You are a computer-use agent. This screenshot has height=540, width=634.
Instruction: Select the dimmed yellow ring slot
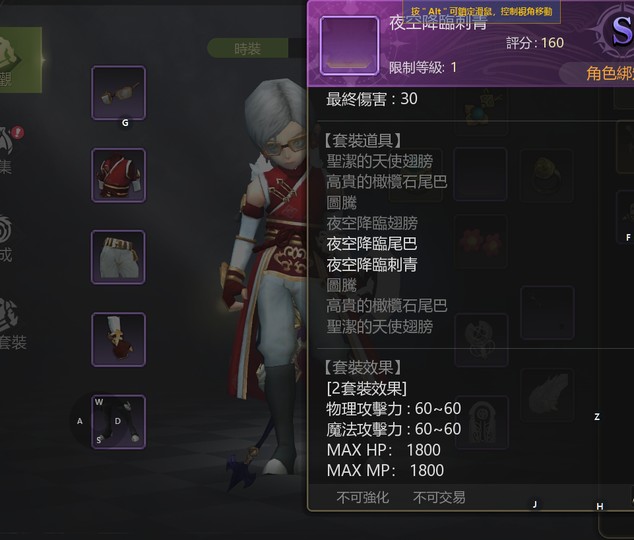point(547,175)
